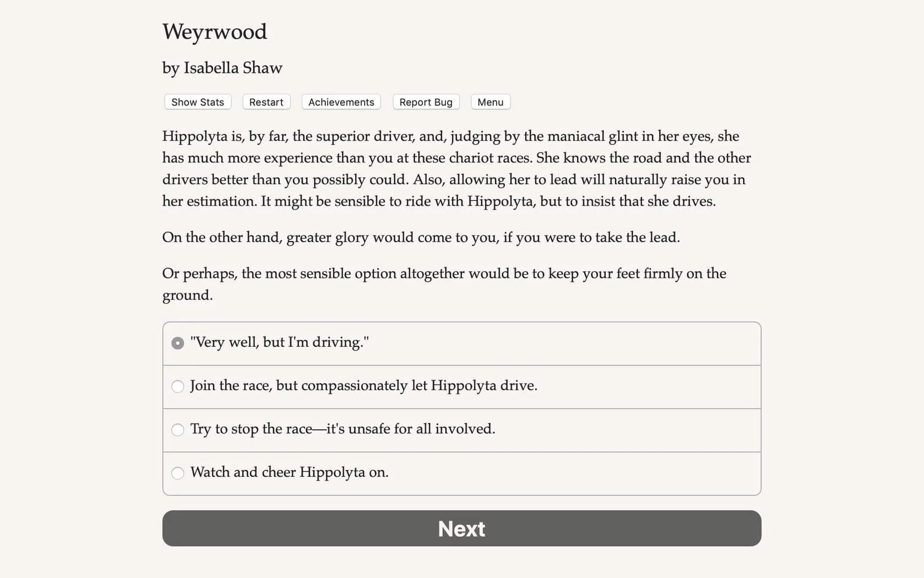Pick "Watch and cheer Hippolyta on"
The height and width of the screenshot is (578, 924).
pyautogui.click(x=289, y=473)
